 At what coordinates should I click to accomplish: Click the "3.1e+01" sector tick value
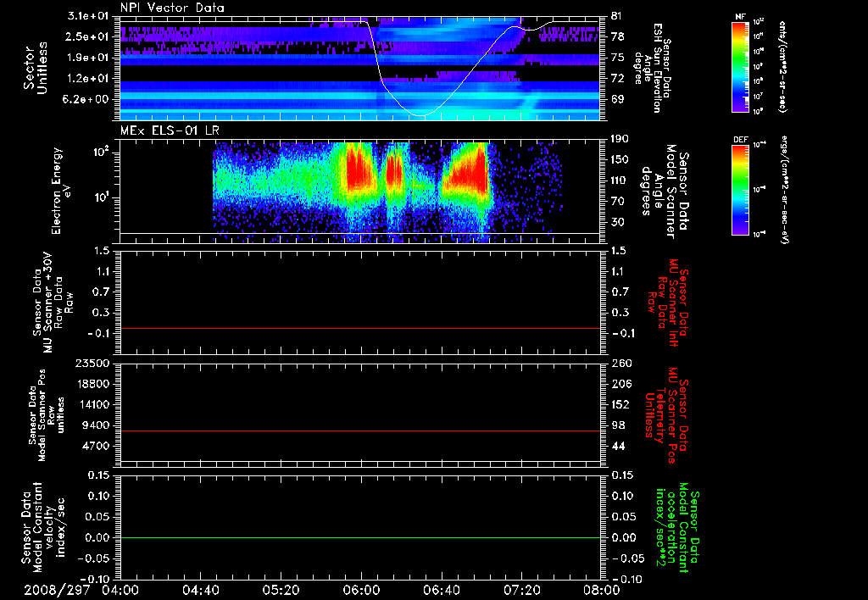(87, 16)
